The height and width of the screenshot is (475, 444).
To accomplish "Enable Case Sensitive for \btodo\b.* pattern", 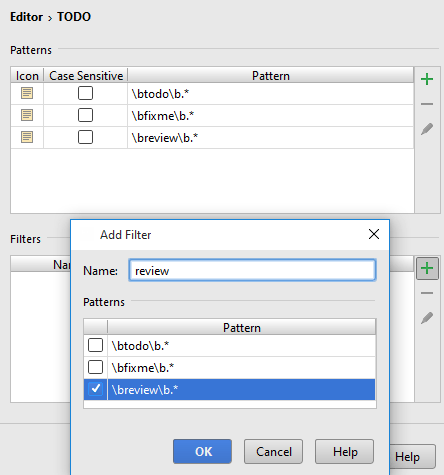I will pyautogui.click(x=85, y=93).
